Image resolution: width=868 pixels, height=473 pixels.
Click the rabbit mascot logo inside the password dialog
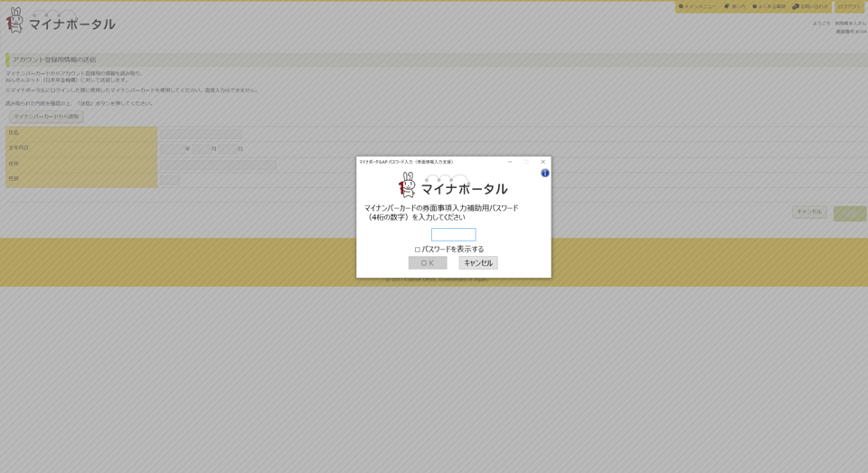[408, 185]
